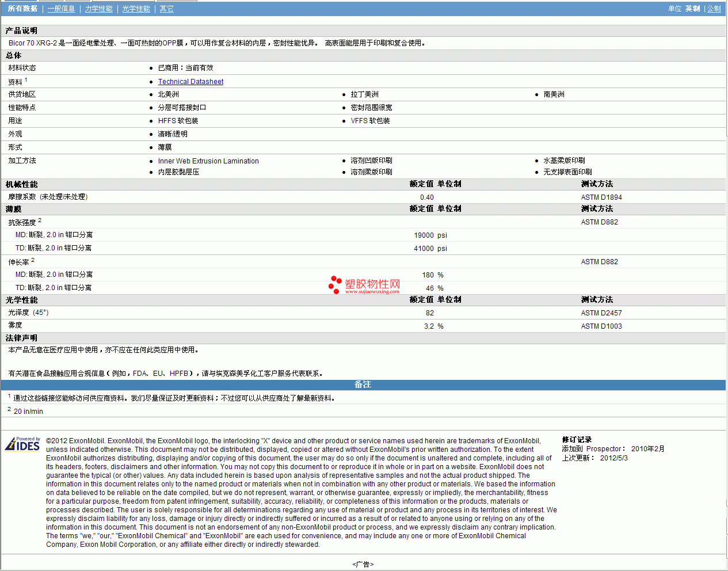Click the 密封范围很宽 feature
The image size is (728, 571).
pyautogui.click(x=372, y=108)
